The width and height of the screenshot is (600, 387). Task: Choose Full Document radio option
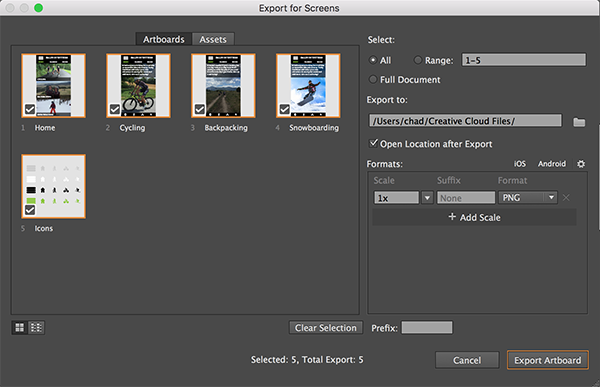[373, 79]
